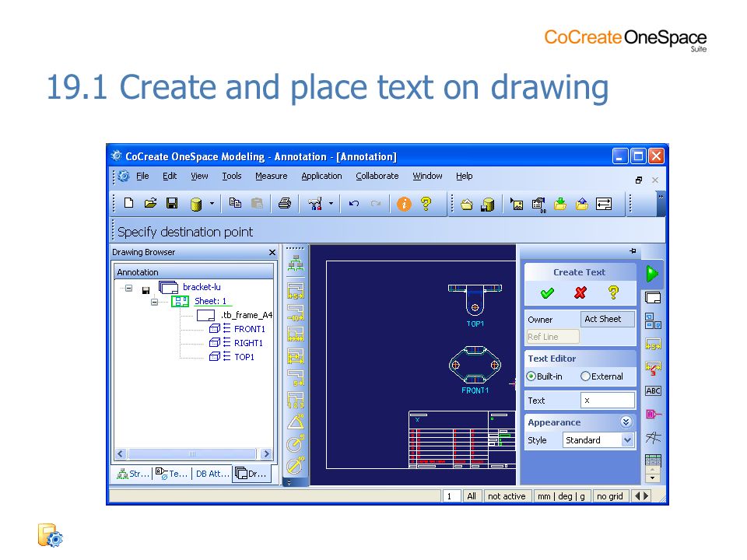Click the green play arrow icon
747x560 pixels.
(652, 274)
